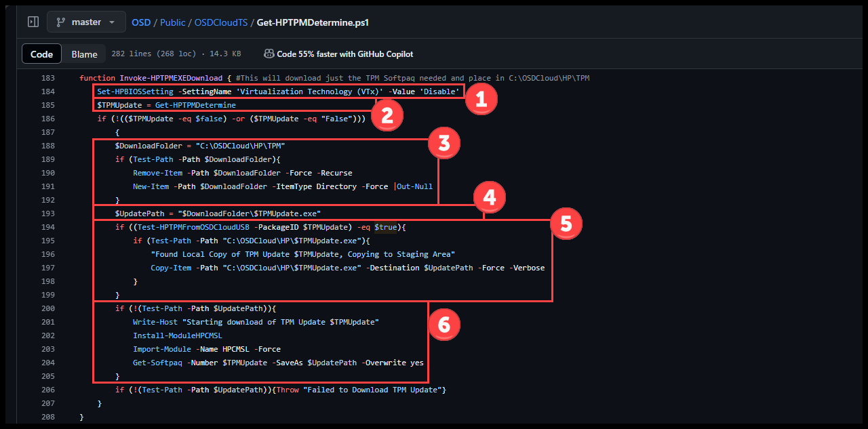Open the OSD repository breadcrumb link

140,22
